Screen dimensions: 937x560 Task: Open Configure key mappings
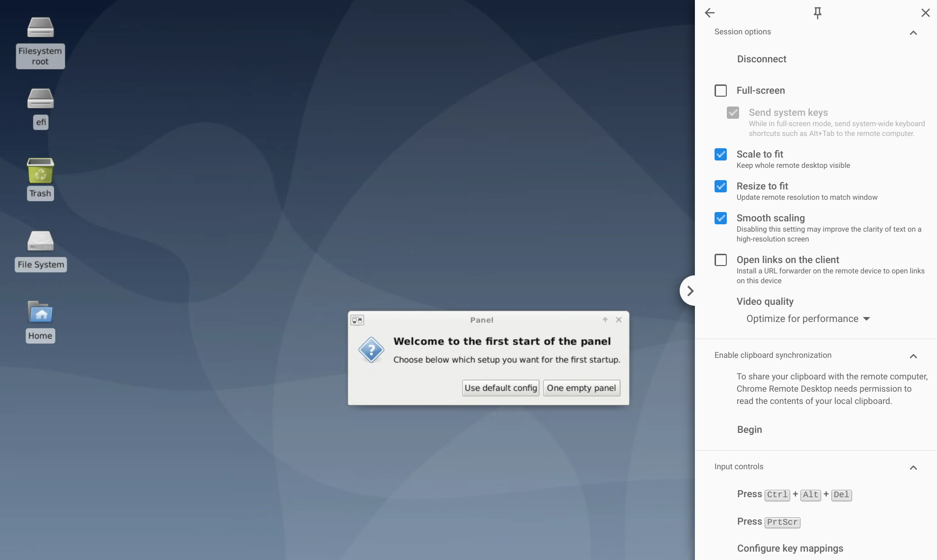coord(790,548)
